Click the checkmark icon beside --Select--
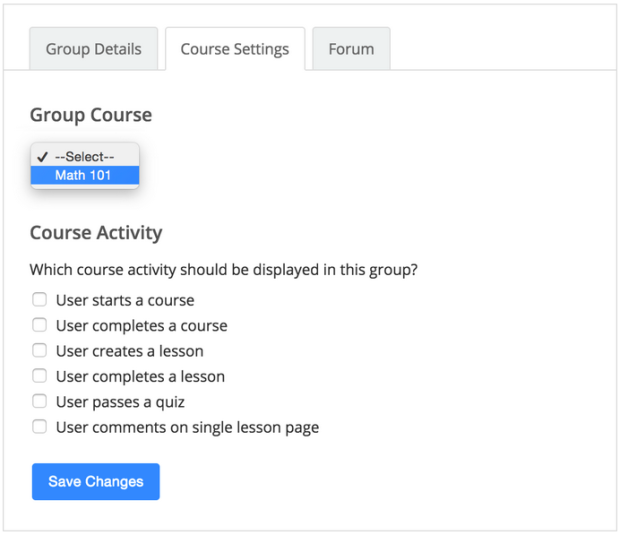The width and height of the screenshot is (620, 535). (42, 157)
